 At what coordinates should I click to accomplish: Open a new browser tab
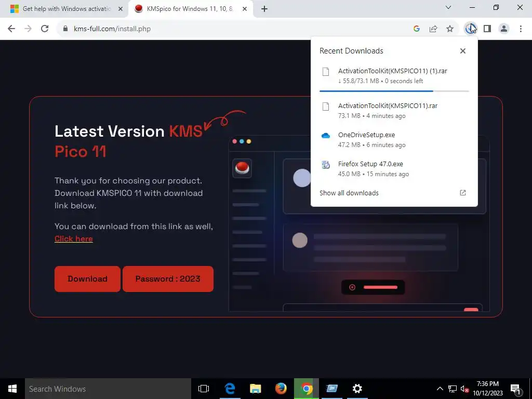click(x=264, y=9)
